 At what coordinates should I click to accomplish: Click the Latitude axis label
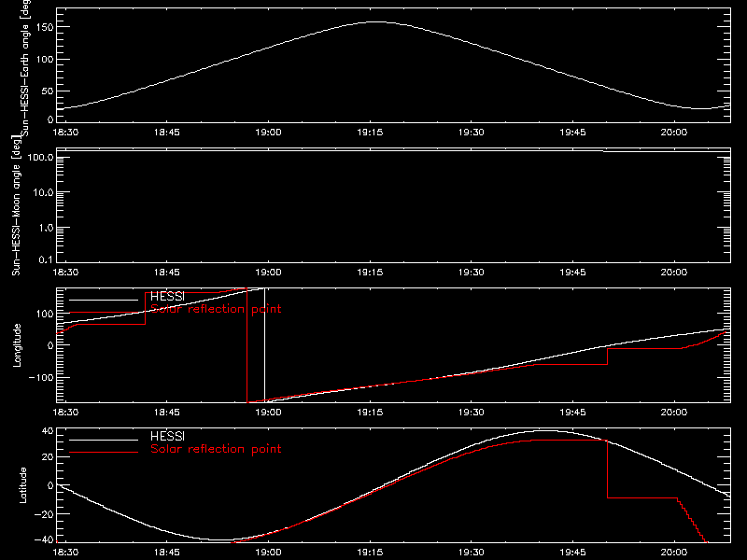(x=22, y=485)
